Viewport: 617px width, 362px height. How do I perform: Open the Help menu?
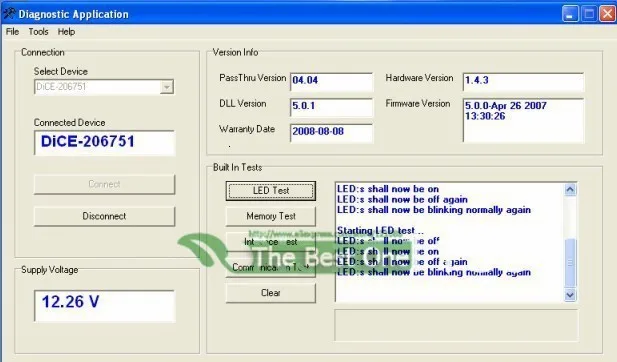click(66, 32)
